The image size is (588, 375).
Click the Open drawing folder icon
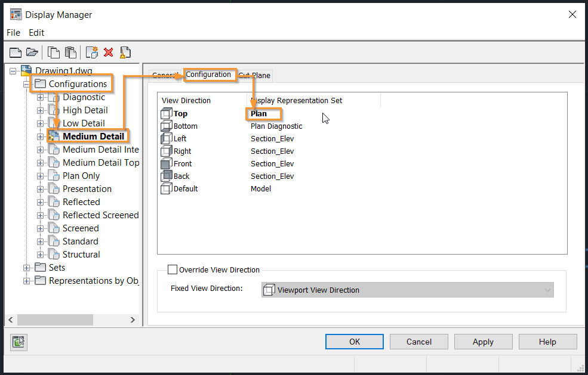point(32,52)
